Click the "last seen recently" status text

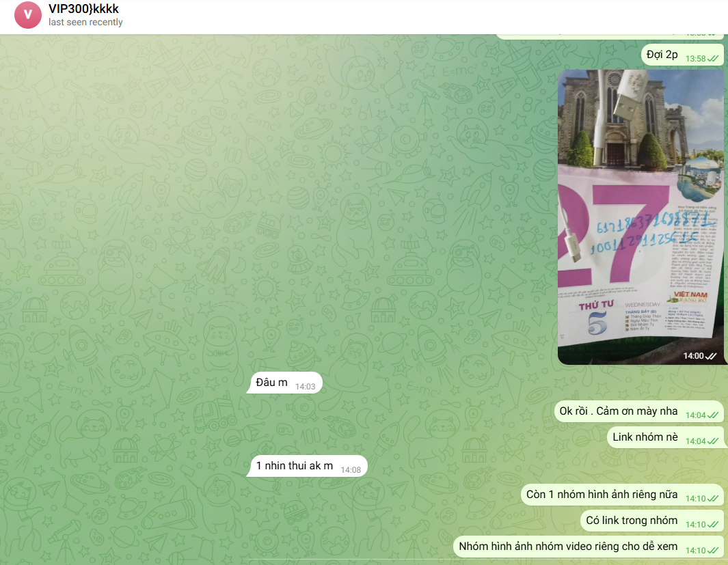(85, 23)
